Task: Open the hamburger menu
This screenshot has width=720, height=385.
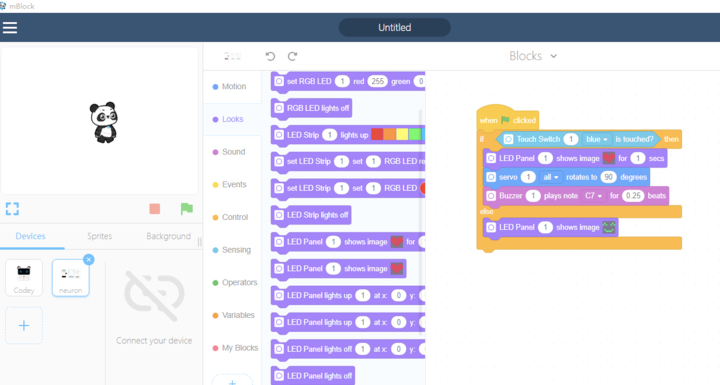Action: (10, 28)
